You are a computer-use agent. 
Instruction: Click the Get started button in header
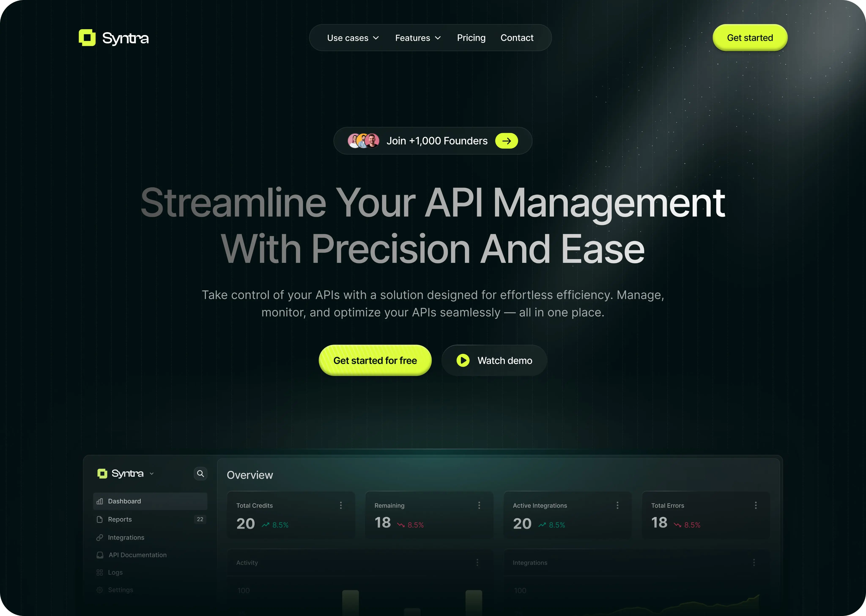pyautogui.click(x=750, y=38)
